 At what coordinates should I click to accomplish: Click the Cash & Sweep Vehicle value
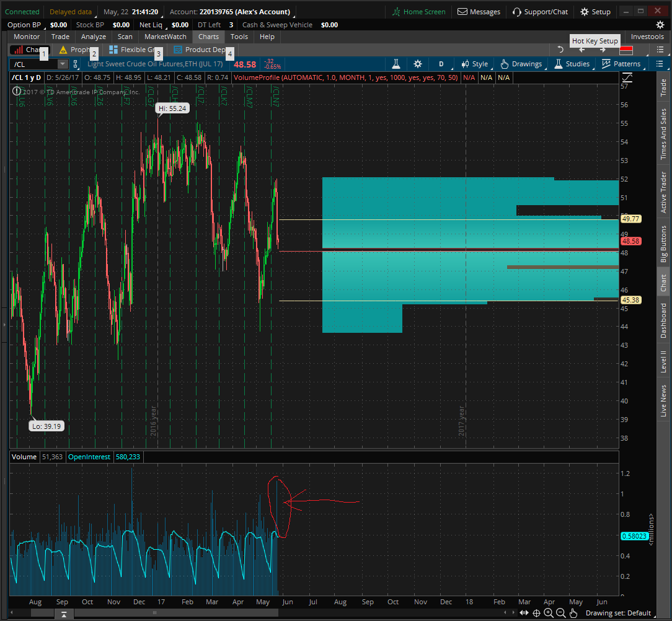(329, 25)
